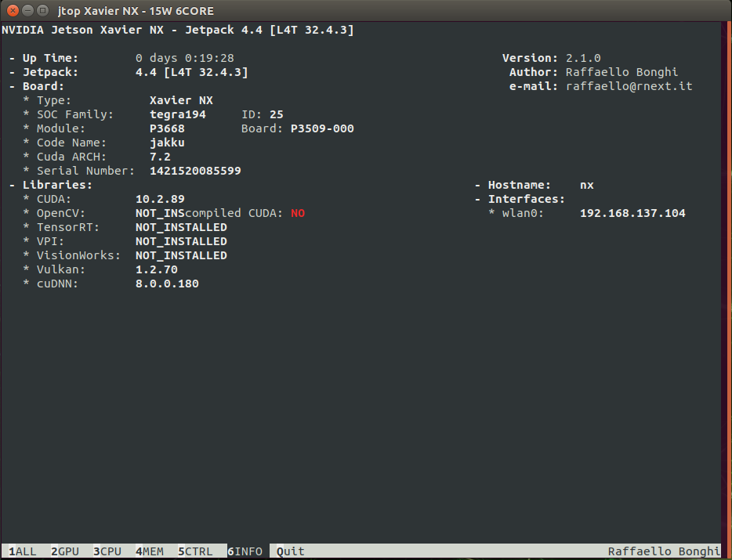Click the VPI NOT_INSTALLED value
Viewport: 732px width, 560px height.
coord(181,241)
